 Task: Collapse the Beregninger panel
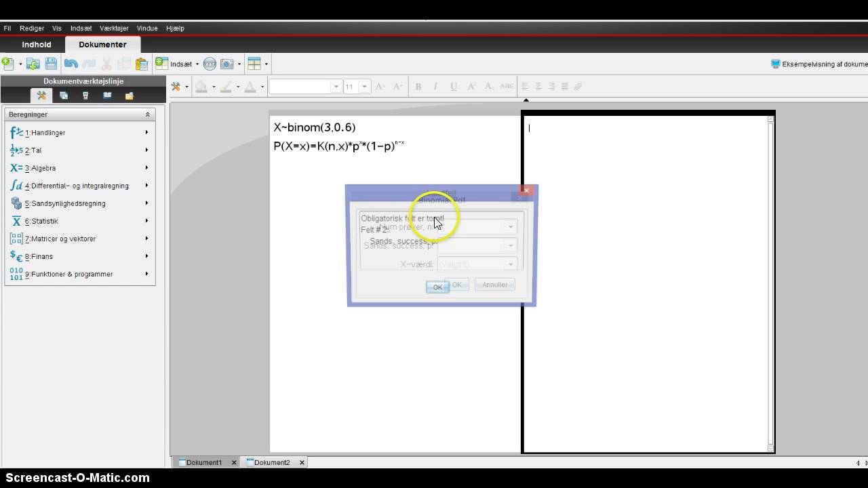point(147,115)
